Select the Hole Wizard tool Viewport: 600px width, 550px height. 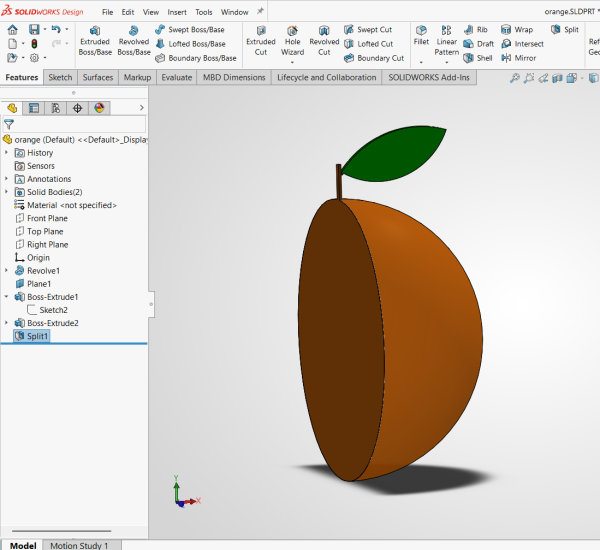click(x=292, y=41)
